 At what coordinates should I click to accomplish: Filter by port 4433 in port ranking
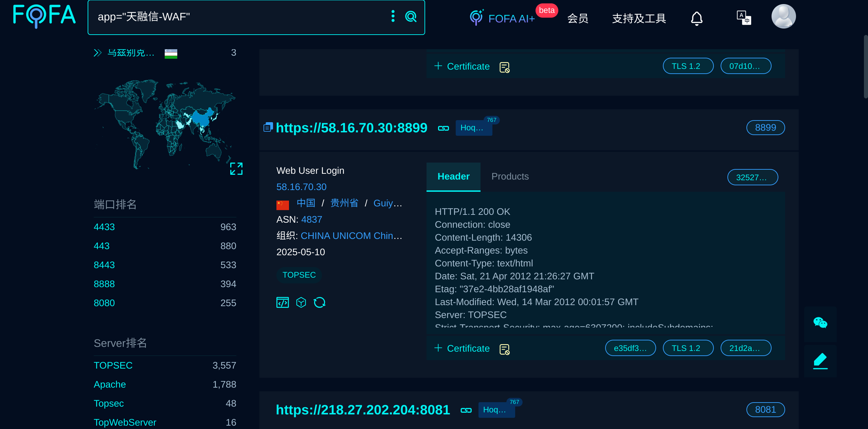(104, 227)
